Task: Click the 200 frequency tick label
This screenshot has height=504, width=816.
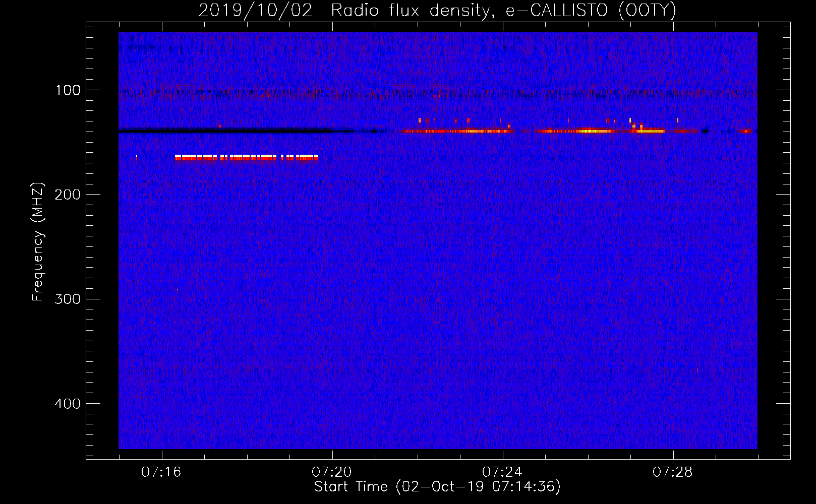Action: 68,195
